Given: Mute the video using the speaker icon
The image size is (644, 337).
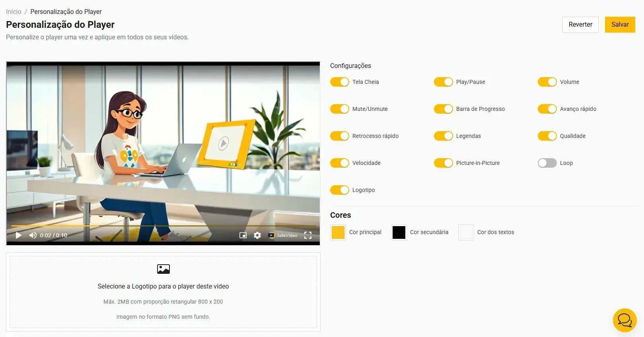Looking at the screenshot, I should pyautogui.click(x=33, y=235).
